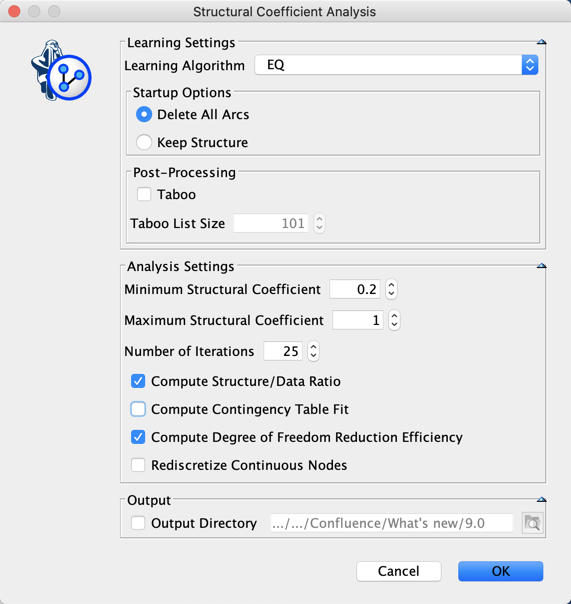Increase Maximum Structural Coefficient with stepper
Screen dimensions: 571x604
coord(394,315)
